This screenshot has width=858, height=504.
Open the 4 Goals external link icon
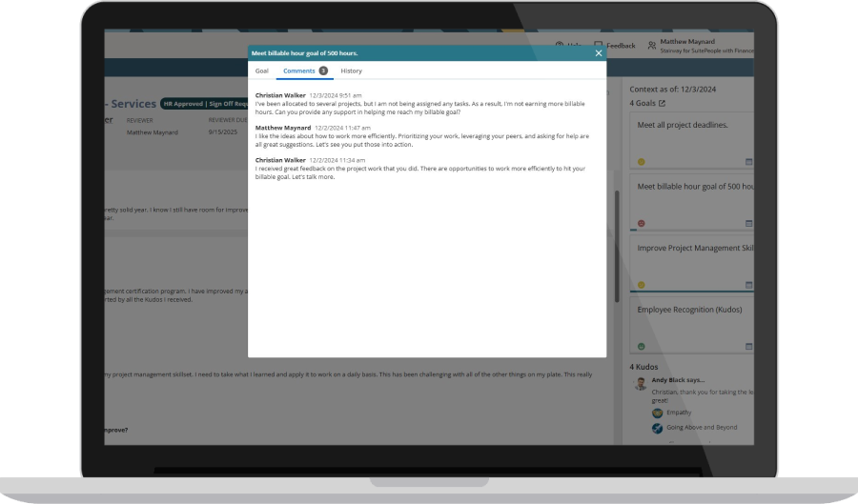pos(662,103)
